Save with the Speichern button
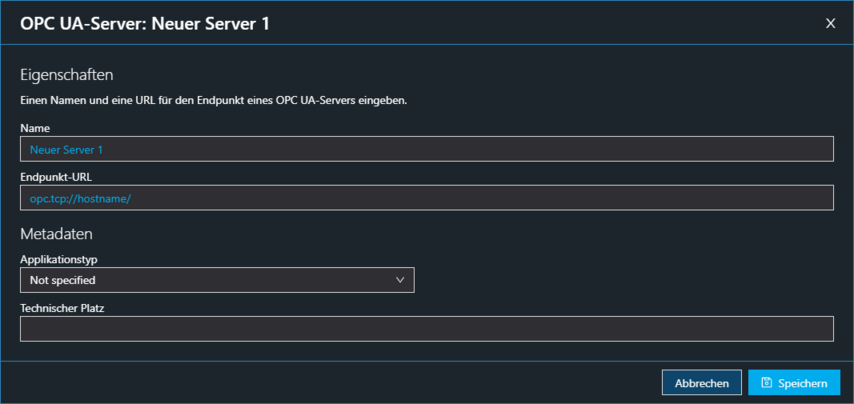 pos(794,383)
